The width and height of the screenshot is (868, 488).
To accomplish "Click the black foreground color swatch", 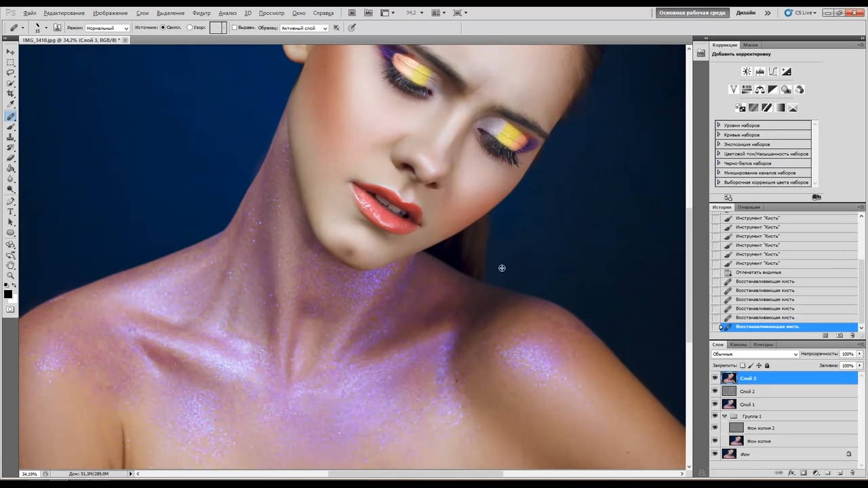I will pos(8,293).
